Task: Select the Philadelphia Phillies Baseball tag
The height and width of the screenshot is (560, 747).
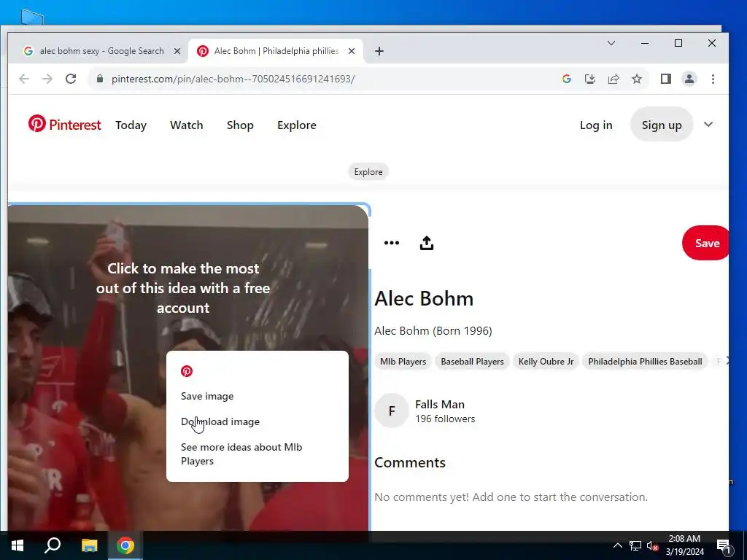Action: (645, 362)
